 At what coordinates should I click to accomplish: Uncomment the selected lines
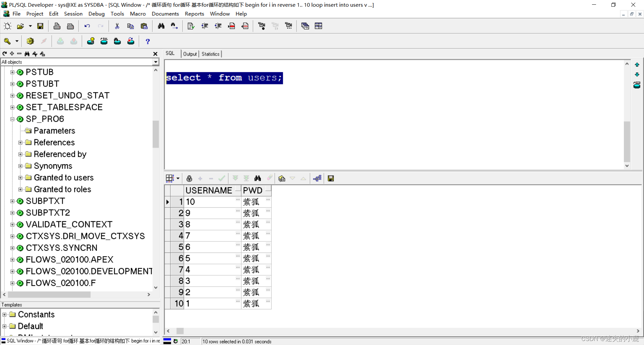245,26
